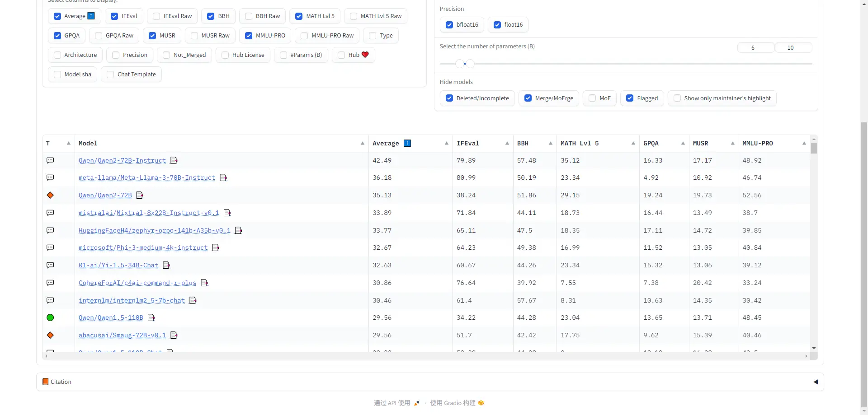Click green circle icon in Qwen1.5-110B row
The width and height of the screenshot is (868, 415).
[x=50, y=317]
